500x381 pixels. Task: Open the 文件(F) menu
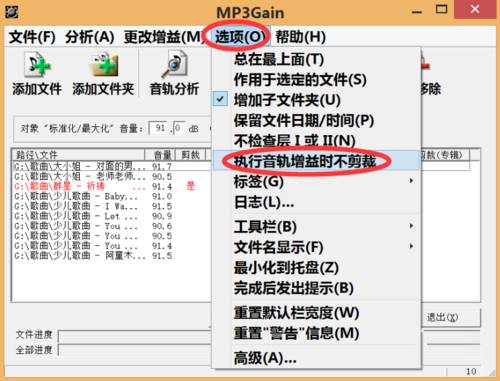[x=32, y=37]
